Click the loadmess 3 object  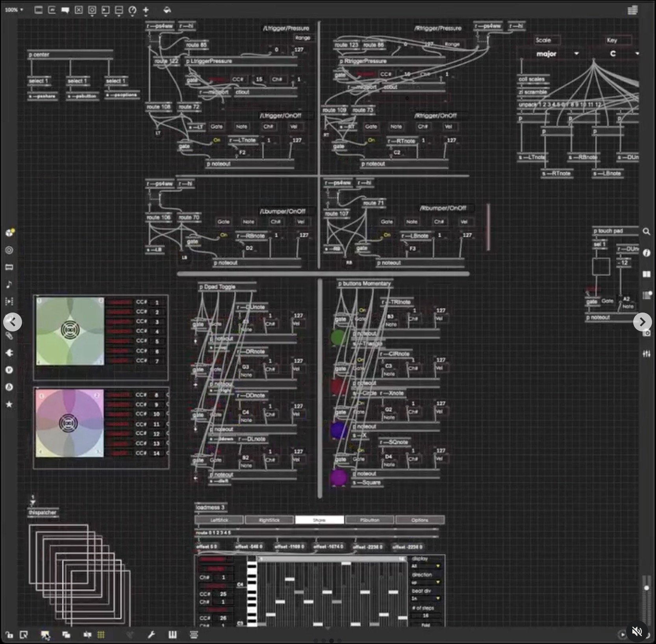[x=211, y=507]
